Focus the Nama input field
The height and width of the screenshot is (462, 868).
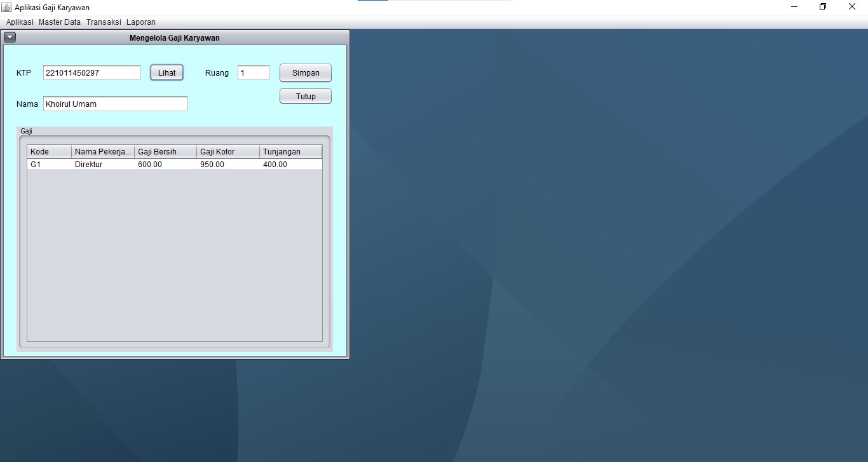click(x=115, y=104)
